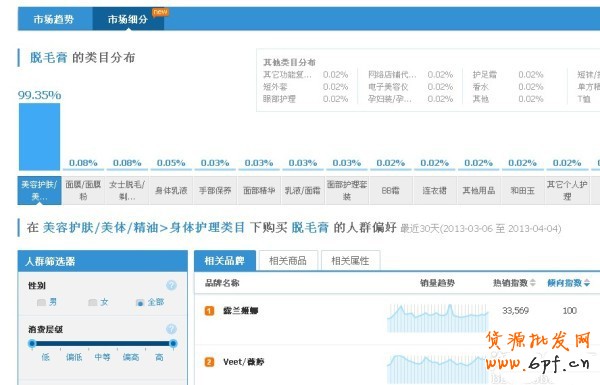600x385 pixels.
Task: Click the orange rank 2 badge icon
Action: (x=209, y=362)
